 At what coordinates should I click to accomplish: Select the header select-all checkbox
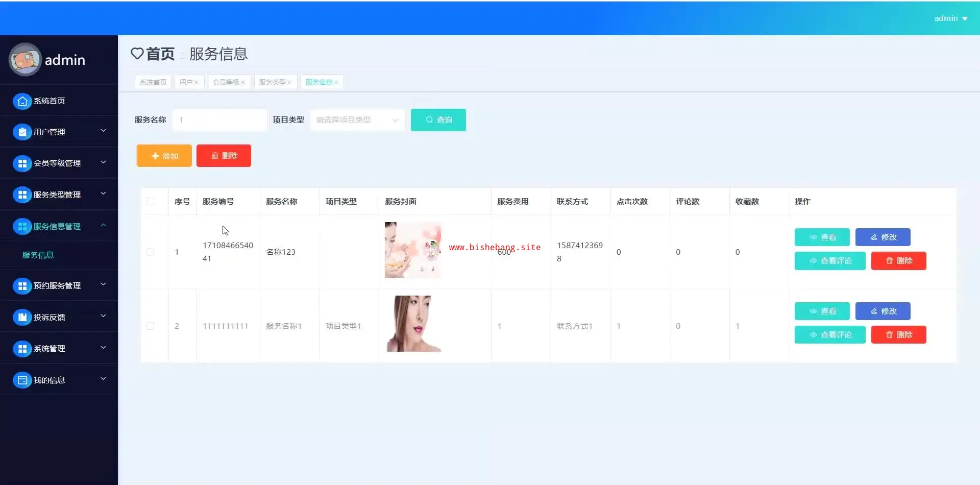(151, 202)
